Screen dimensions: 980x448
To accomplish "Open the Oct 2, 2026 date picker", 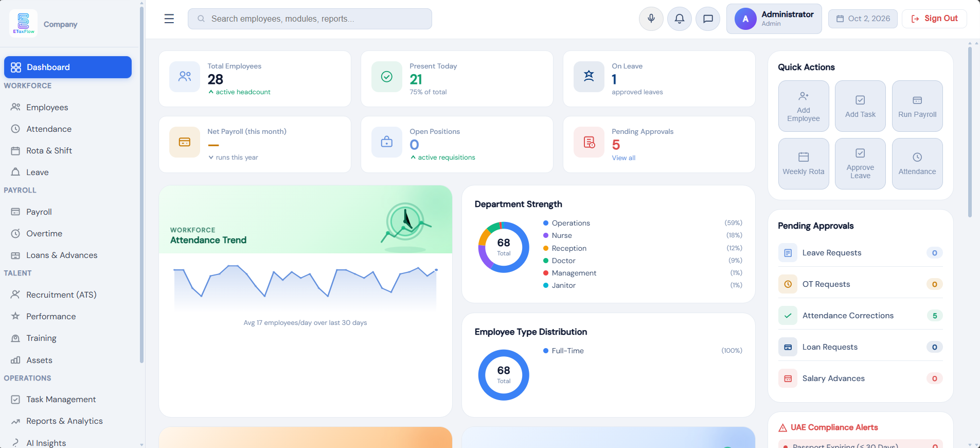I will (863, 19).
